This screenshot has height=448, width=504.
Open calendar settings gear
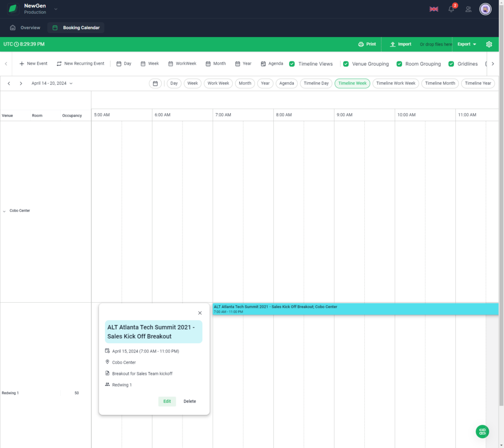(x=489, y=44)
